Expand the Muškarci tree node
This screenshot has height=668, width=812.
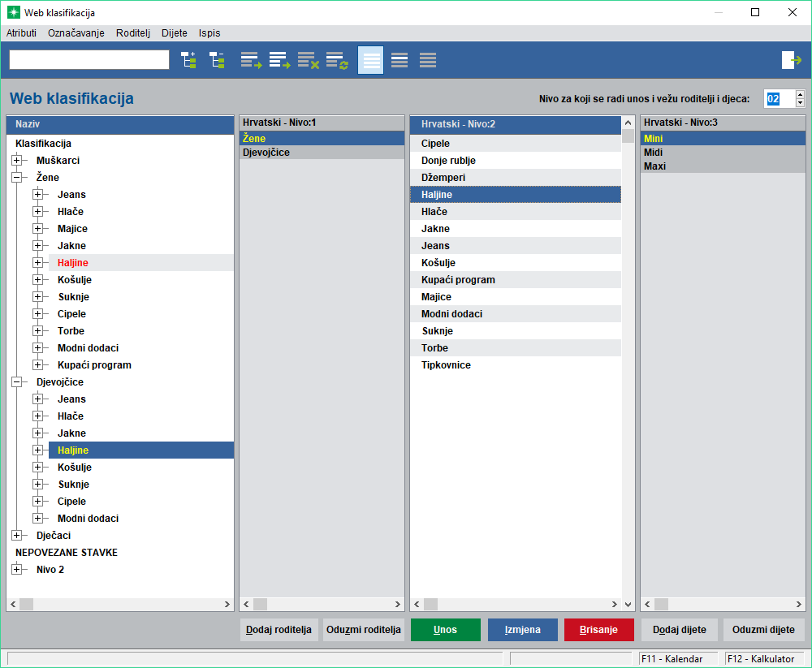[16, 161]
